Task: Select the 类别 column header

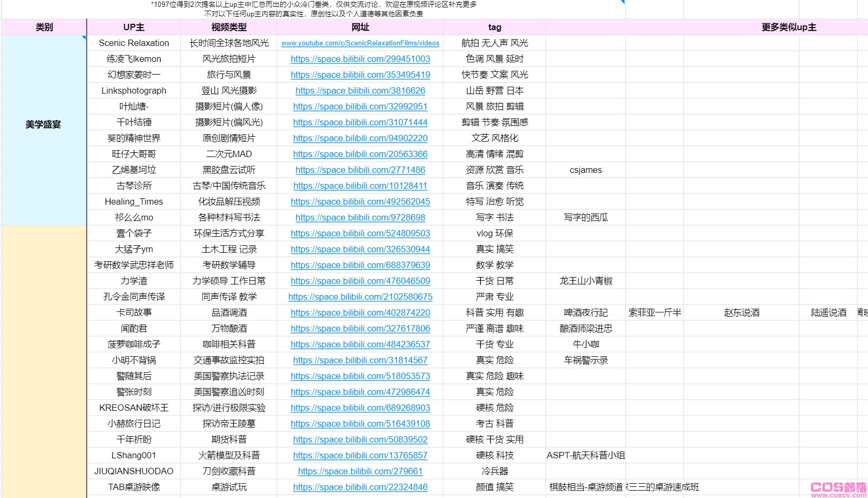Action: coord(44,27)
